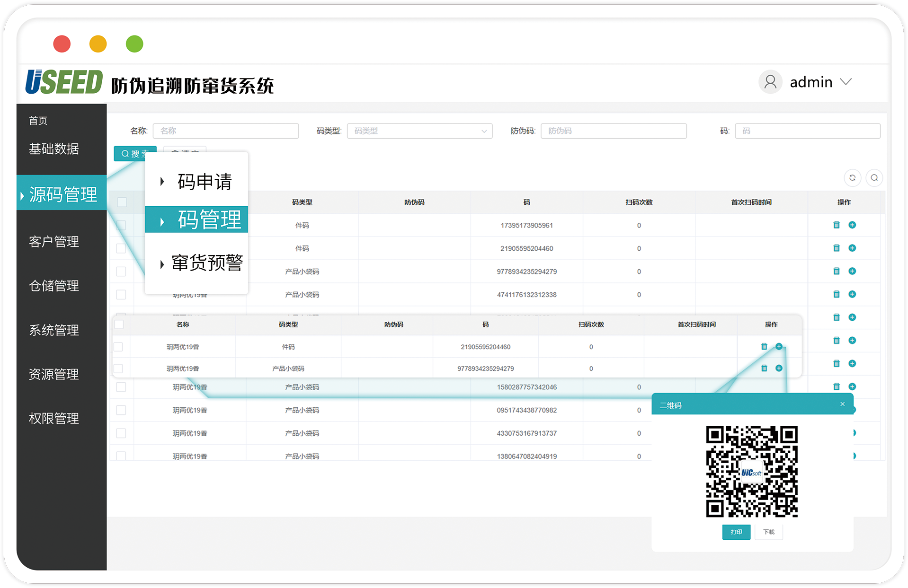This screenshot has height=588, width=908.
Task: Select the checkbox for row 4330753167913737
Action: pos(121,433)
